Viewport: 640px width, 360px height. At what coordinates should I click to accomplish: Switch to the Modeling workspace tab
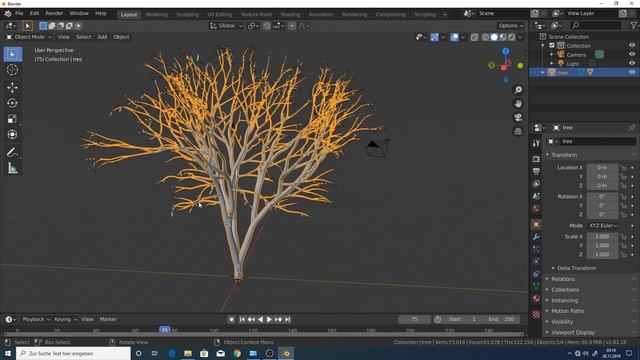157,14
